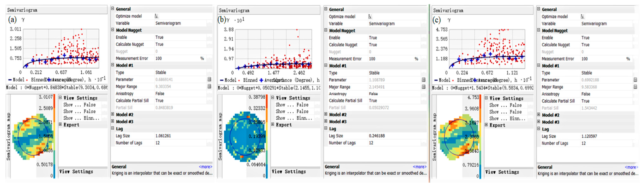644x188 pixels.
Task: Toggle Anisotropy False value in panel (a)
Action: point(160,93)
